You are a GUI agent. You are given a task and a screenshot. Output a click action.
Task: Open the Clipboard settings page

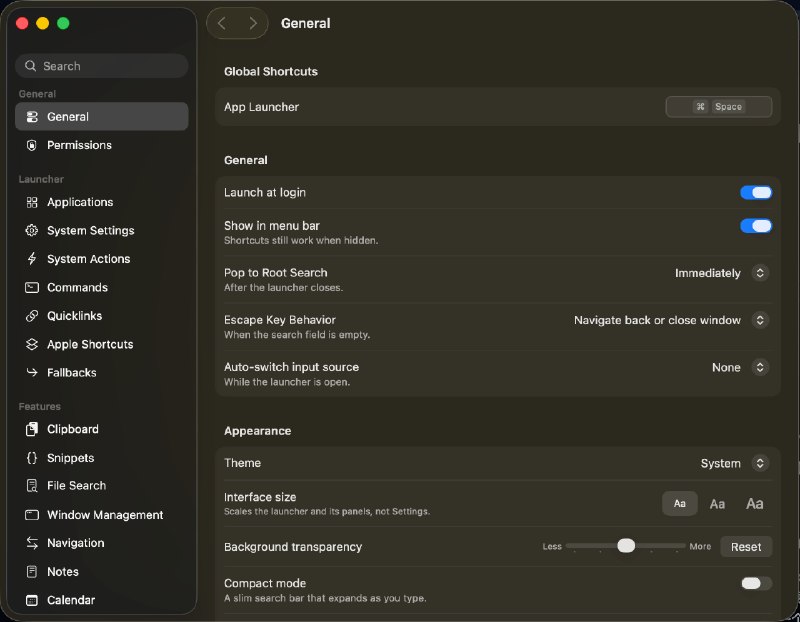pyautogui.click(x=102, y=430)
